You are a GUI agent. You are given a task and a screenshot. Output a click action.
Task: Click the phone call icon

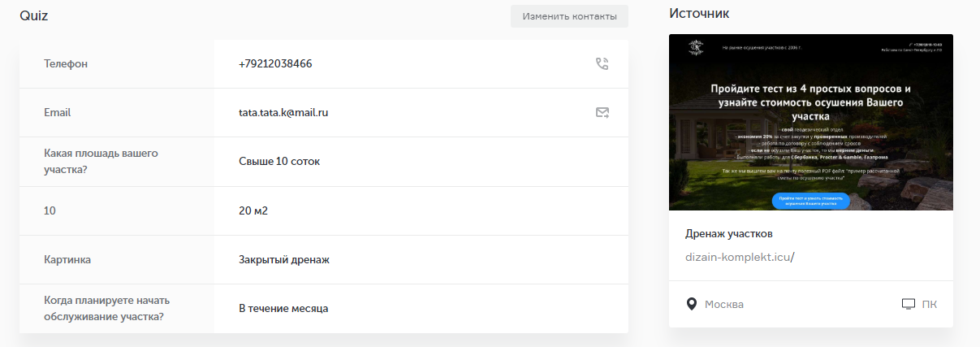(602, 64)
